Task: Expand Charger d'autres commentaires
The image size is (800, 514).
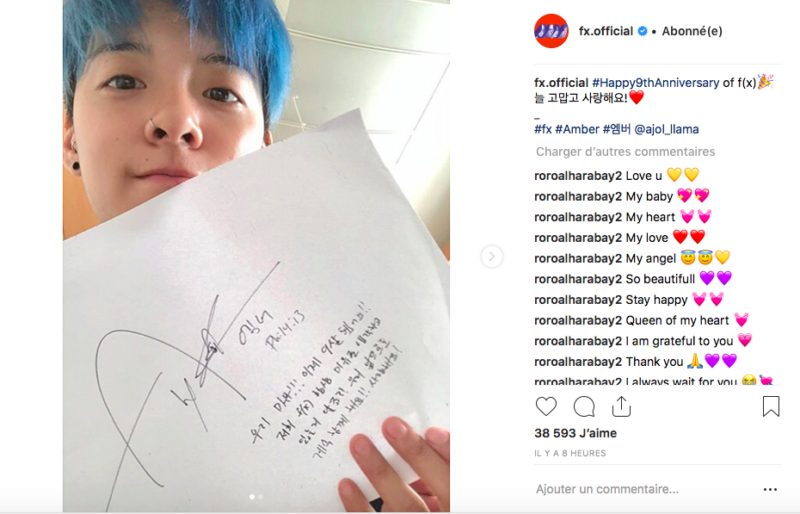Action: [x=625, y=152]
